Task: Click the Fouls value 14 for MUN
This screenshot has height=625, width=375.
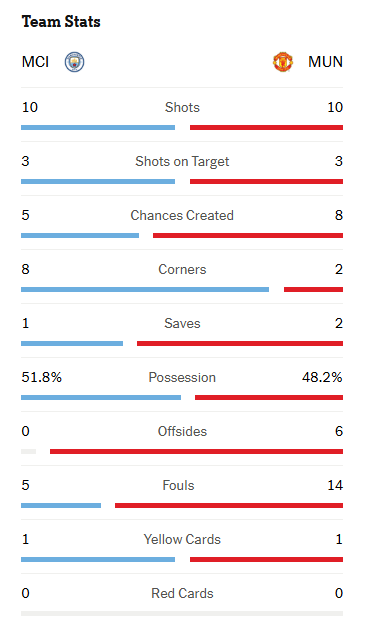Action: pos(335,485)
